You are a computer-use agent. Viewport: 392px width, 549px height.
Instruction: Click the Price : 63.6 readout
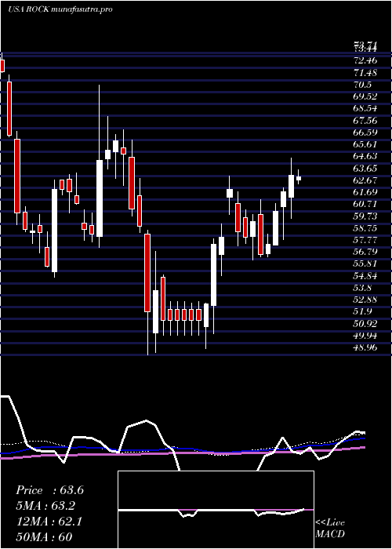(x=49, y=490)
